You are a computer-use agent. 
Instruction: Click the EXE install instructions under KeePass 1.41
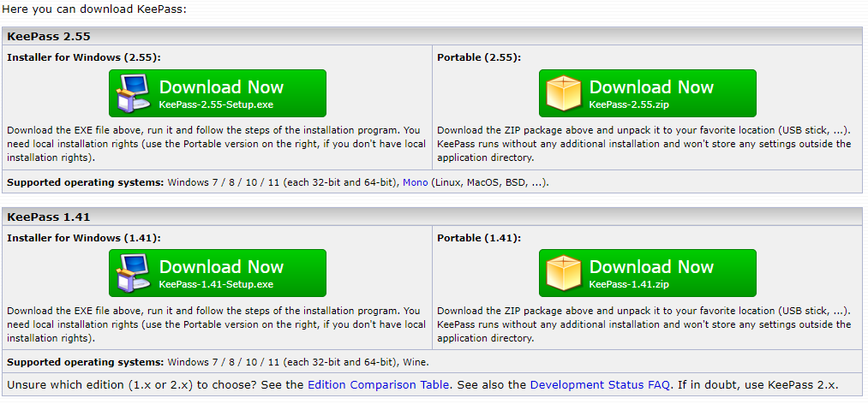tap(217, 324)
